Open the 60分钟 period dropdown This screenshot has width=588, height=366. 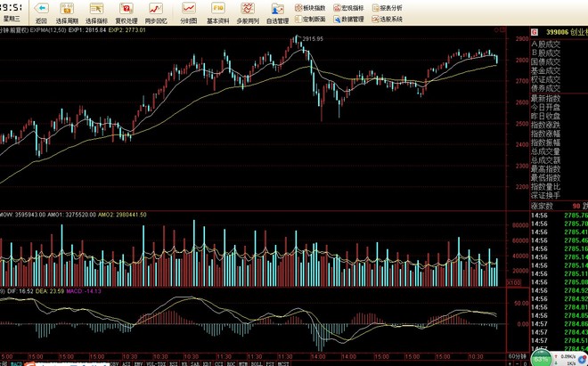tap(517, 355)
